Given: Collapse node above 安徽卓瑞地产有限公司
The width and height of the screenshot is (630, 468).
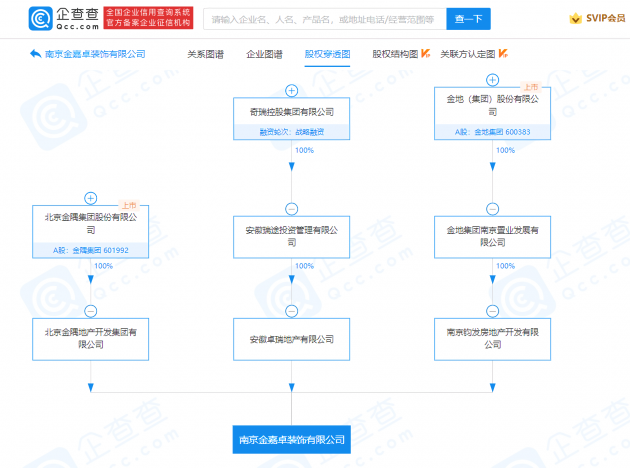Looking at the screenshot, I should point(291,311).
